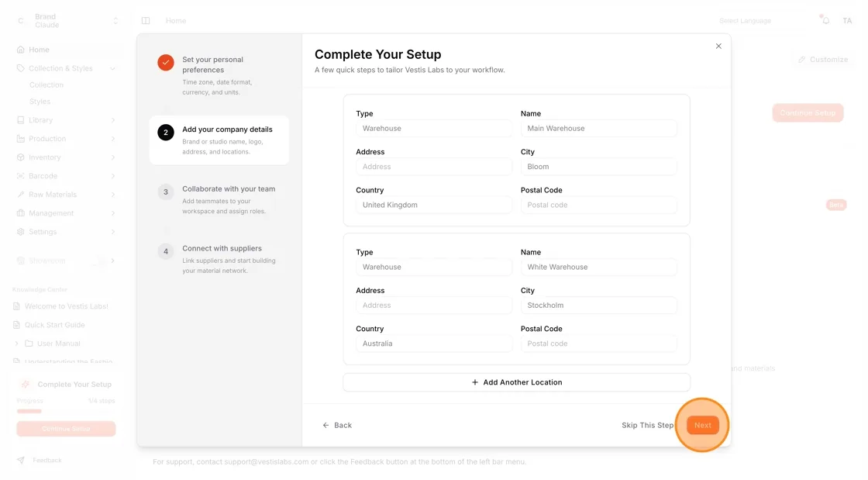The image size is (868, 480).
Task: Open Type dropdown for Main Warehouse
Action: pos(434,129)
